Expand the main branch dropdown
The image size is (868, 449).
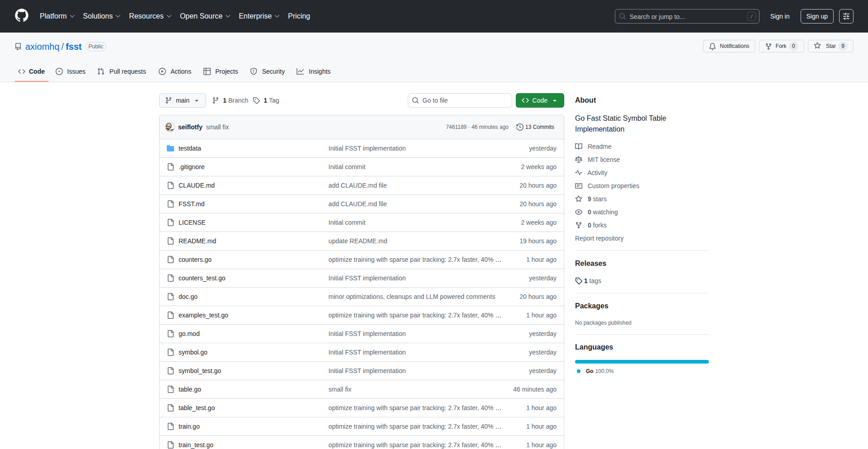click(182, 100)
